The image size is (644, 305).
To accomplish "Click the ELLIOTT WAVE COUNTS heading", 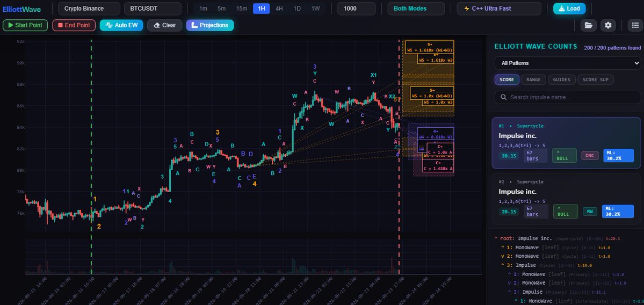I will (x=536, y=47).
